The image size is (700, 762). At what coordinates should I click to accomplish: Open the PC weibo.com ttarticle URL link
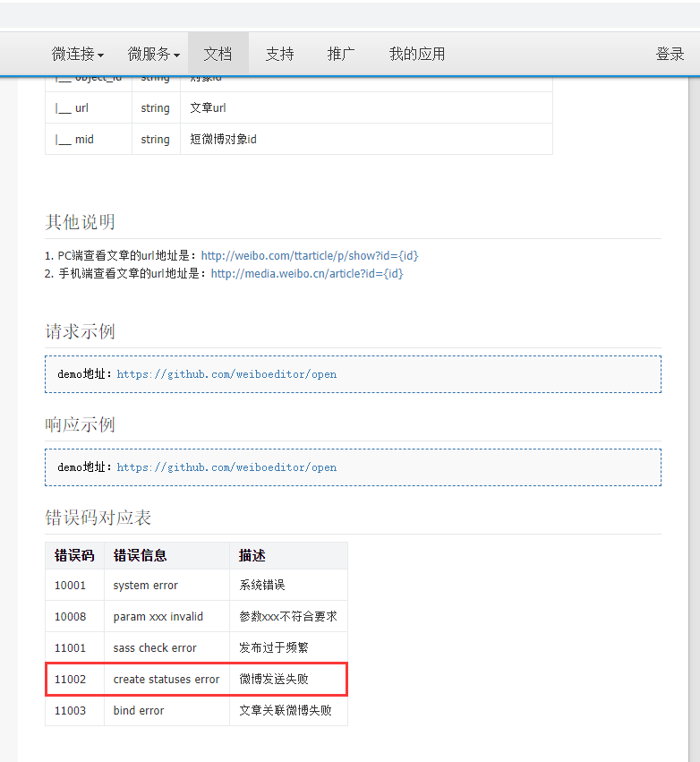click(x=309, y=256)
